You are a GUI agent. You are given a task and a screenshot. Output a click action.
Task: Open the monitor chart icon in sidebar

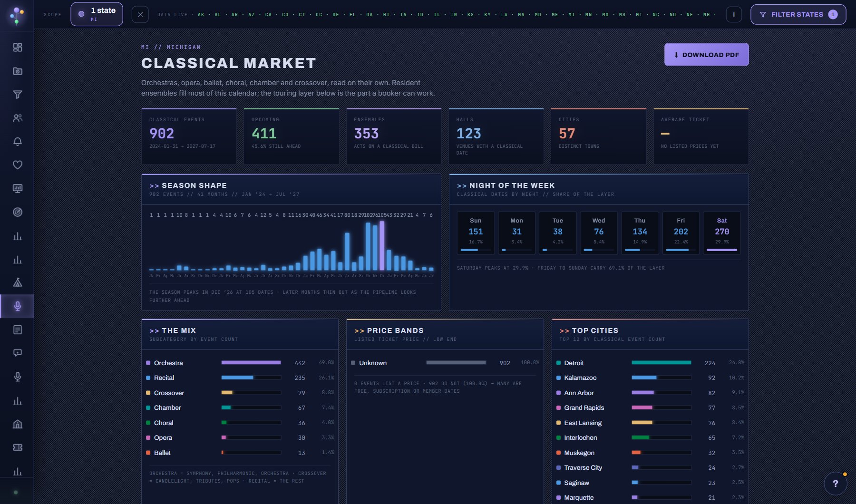coord(18,189)
